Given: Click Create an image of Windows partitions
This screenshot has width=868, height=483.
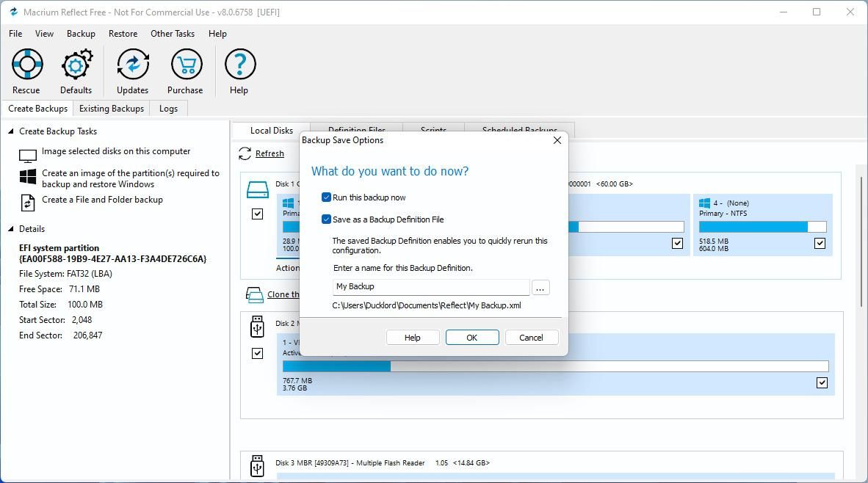Looking at the screenshot, I should coord(131,178).
